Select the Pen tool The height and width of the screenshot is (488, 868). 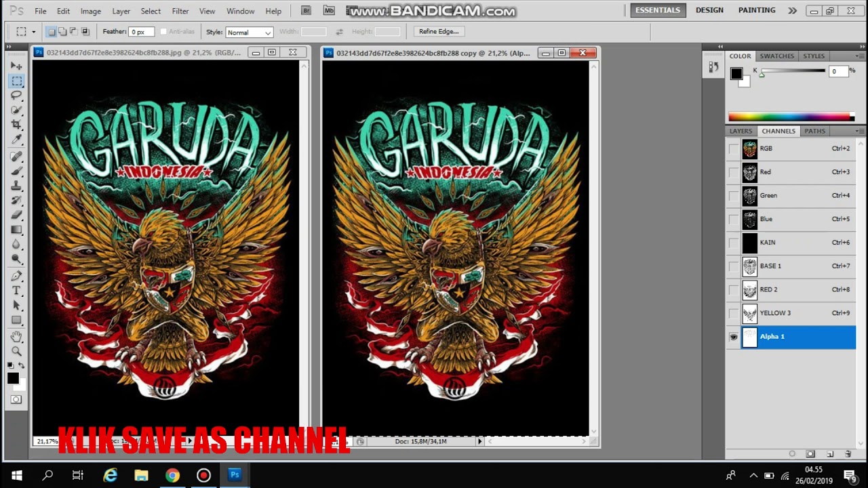pos(16,276)
